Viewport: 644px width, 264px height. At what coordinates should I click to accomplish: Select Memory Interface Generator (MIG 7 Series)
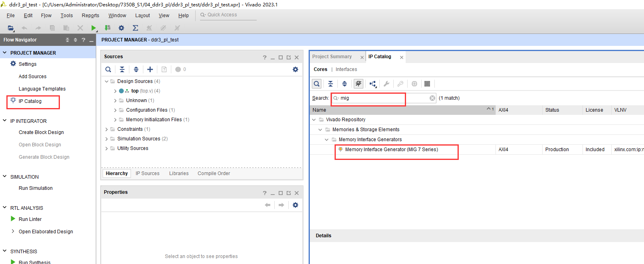[391, 150]
